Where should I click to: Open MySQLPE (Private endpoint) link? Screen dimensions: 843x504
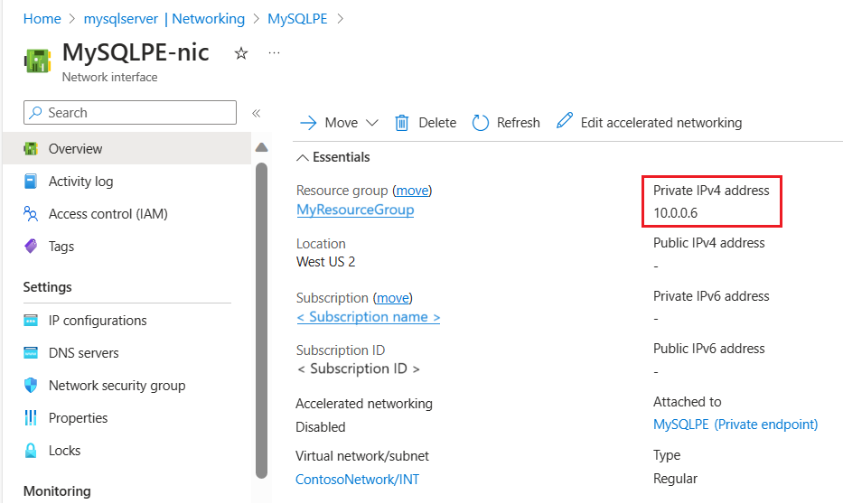click(x=735, y=425)
